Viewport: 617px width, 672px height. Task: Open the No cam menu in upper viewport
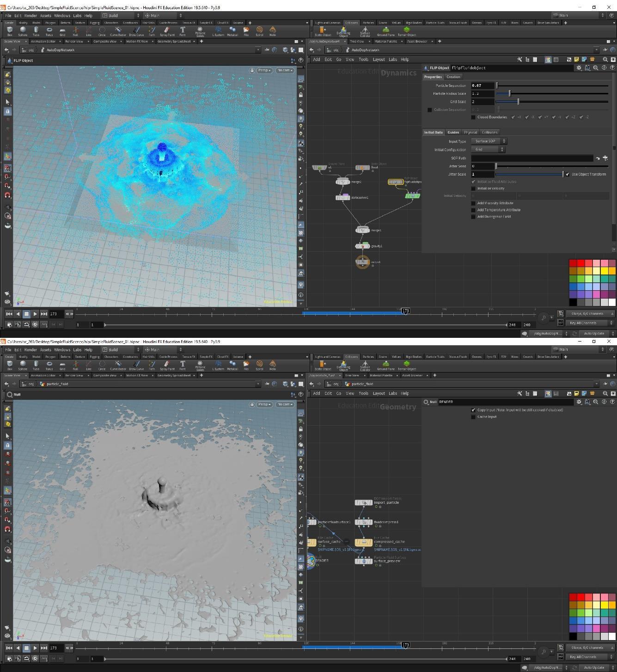(285, 70)
